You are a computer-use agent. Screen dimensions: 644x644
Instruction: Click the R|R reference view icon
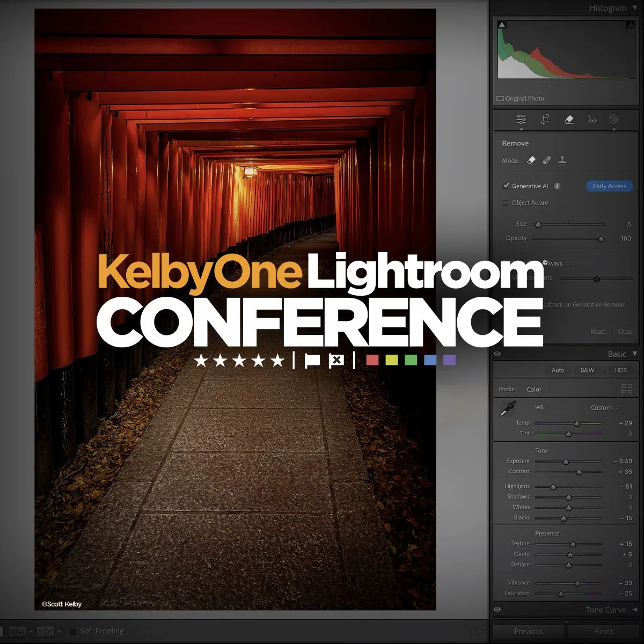[17, 632]
